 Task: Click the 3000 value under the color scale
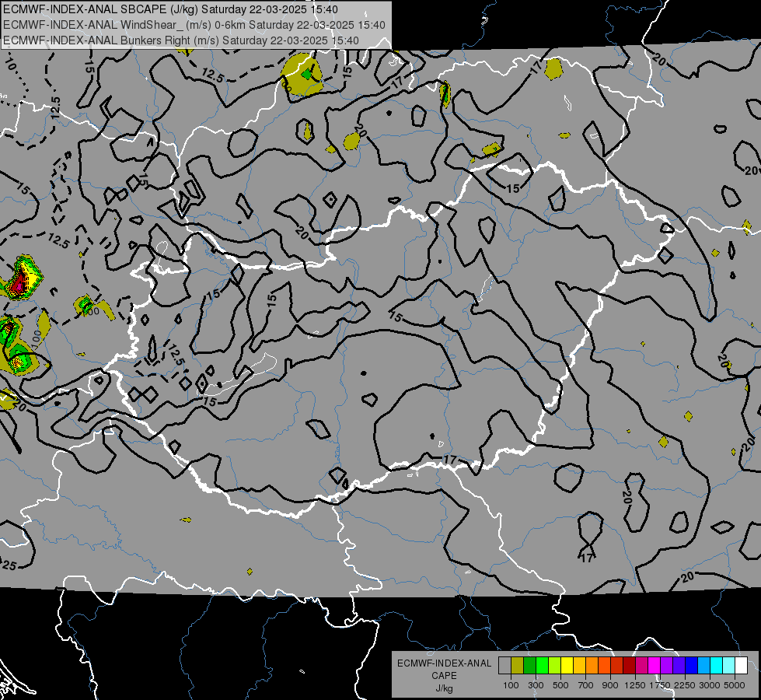pyautogui.click(x=710, y=685)
